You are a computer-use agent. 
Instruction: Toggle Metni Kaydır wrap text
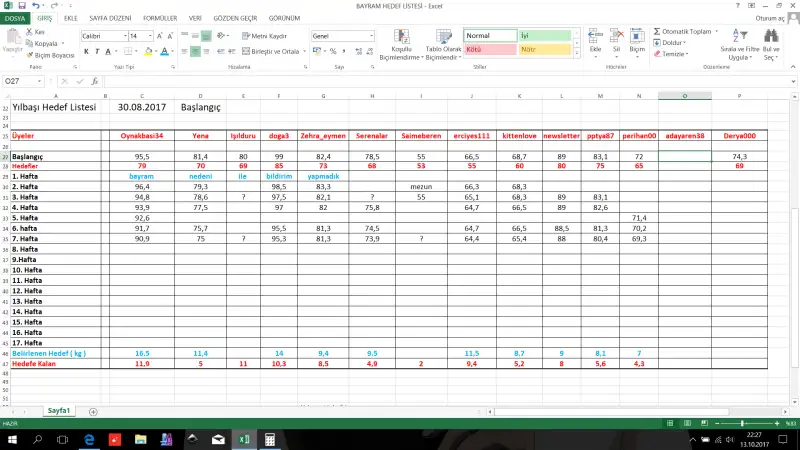point(265,36)
